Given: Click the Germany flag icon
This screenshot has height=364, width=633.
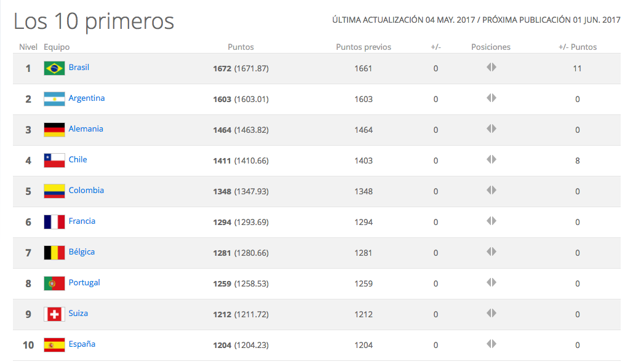Looking at the screenshot, I should (x=53, y=130).
